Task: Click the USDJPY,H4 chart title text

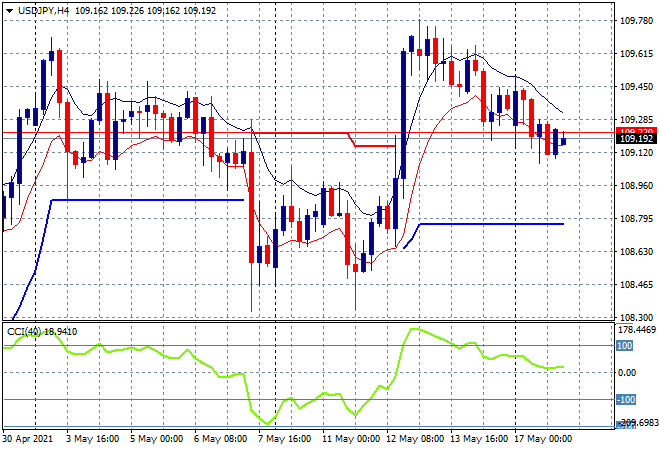Action: [43, 11]
